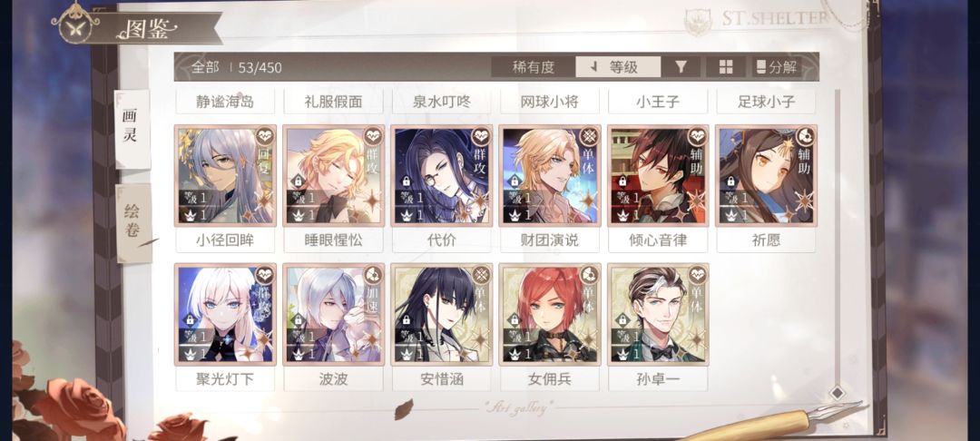Image resolution: width=980 pixels, height=441 pixels.
Task: Click the butterfly back emblem icon
Action: point(75,22)
